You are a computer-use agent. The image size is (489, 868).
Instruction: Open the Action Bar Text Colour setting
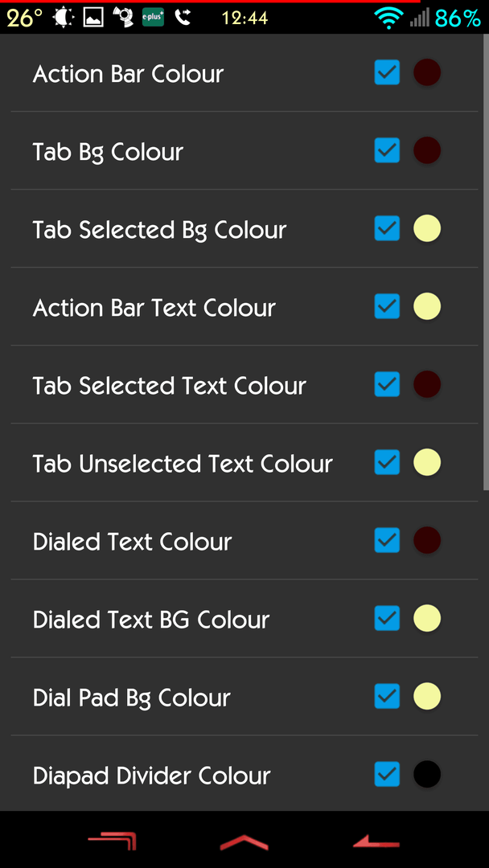coord(244,307)
